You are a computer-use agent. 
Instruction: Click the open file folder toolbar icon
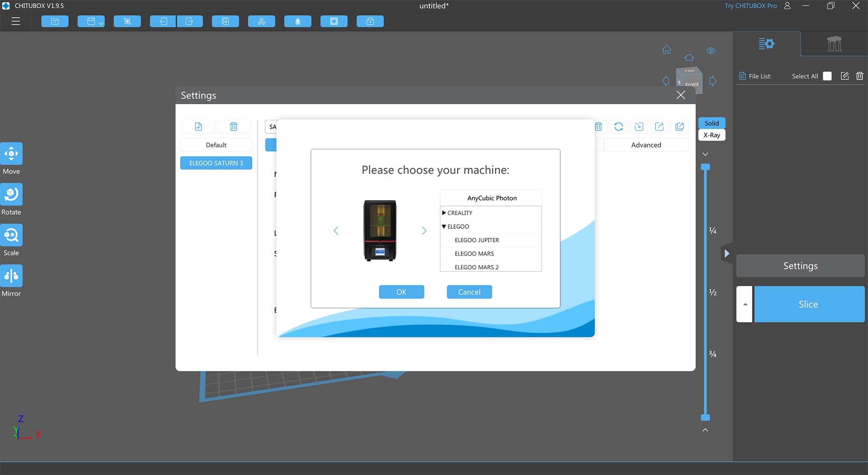[x=55, y=21]
